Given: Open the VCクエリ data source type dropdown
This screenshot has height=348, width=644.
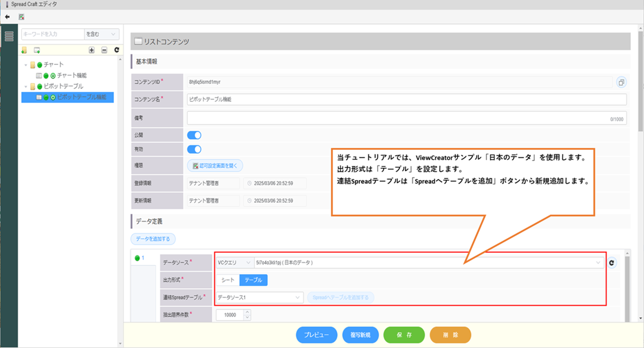Looking at the screenshot, I should pos(234,263).
